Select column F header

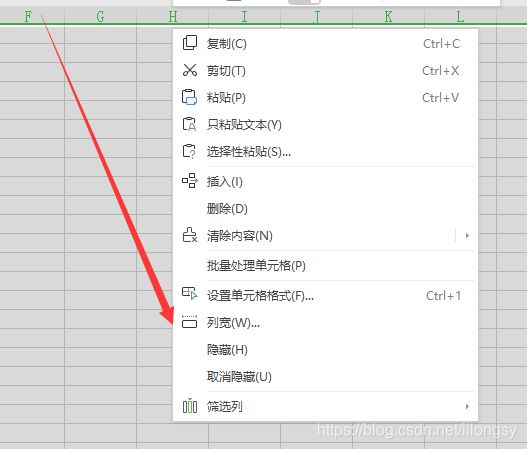[29, 16]
